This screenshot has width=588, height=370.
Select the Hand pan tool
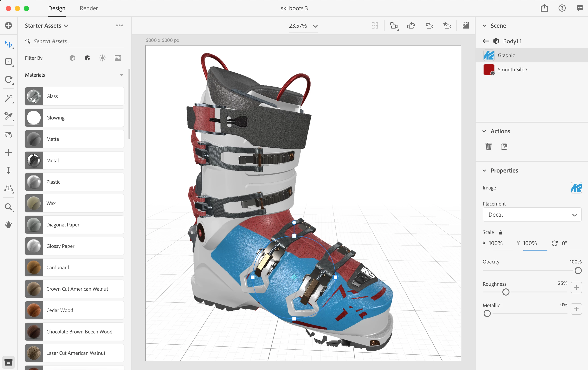[x=8, y=224]
